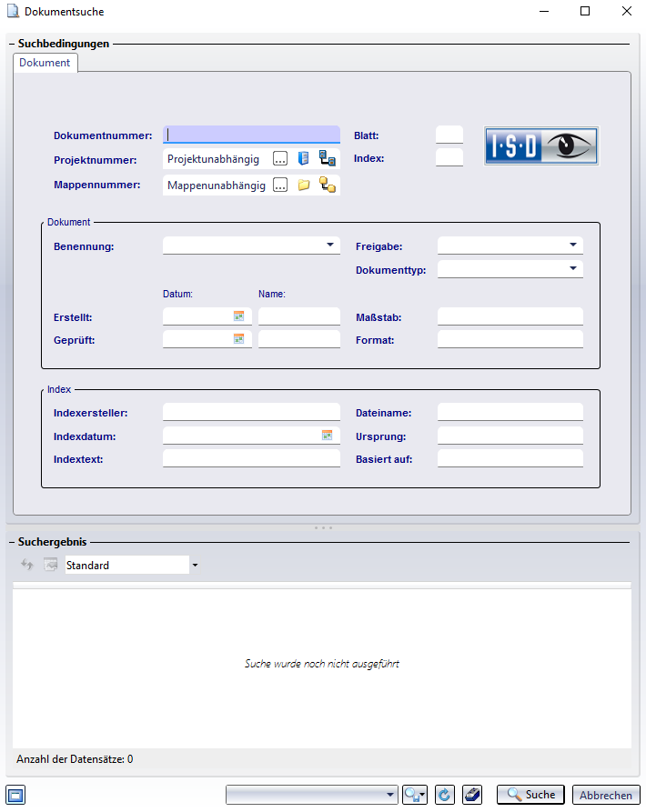Click the refresh icon in bottom bar

(445, 795)
